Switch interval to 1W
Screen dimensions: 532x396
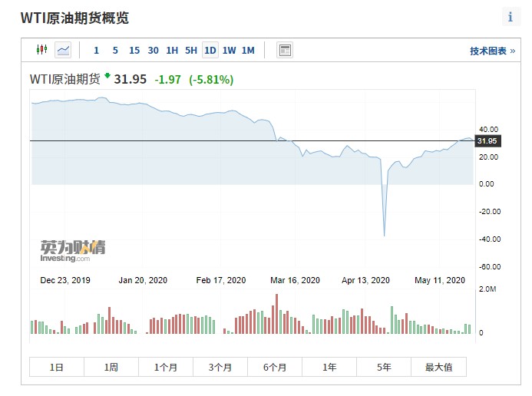[x=229, y=51]
